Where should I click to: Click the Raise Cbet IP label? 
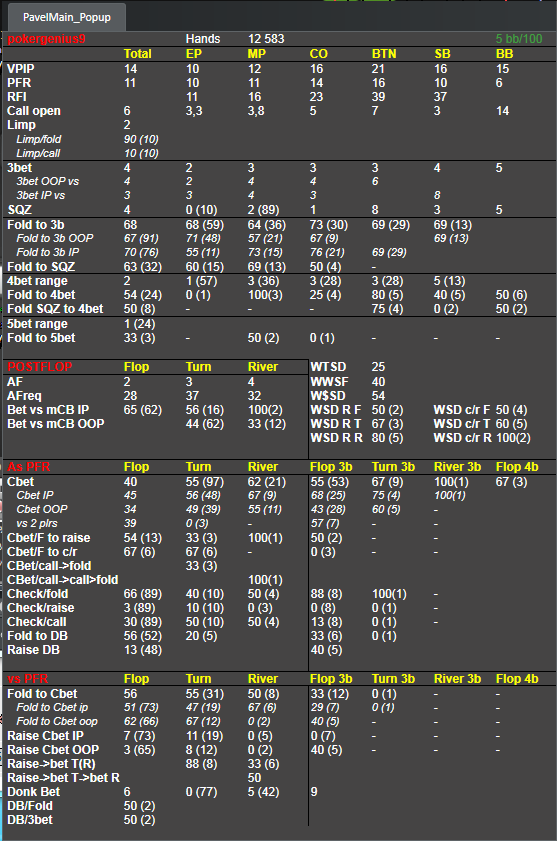click(x=45, y=735)
